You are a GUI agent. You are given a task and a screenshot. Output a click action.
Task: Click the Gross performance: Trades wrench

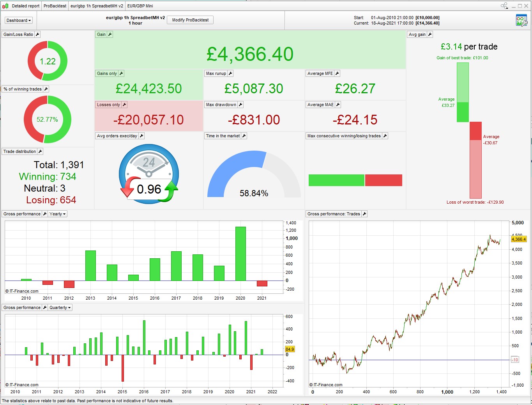(x=364, y=214)
